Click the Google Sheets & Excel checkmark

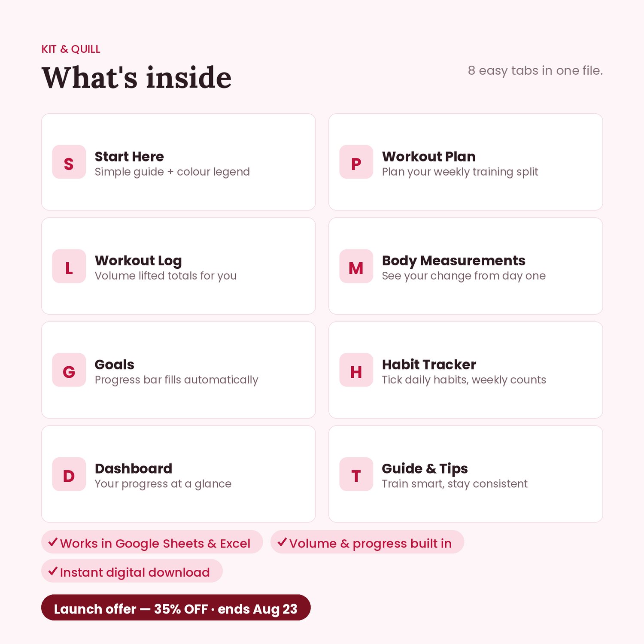[53, 542]
